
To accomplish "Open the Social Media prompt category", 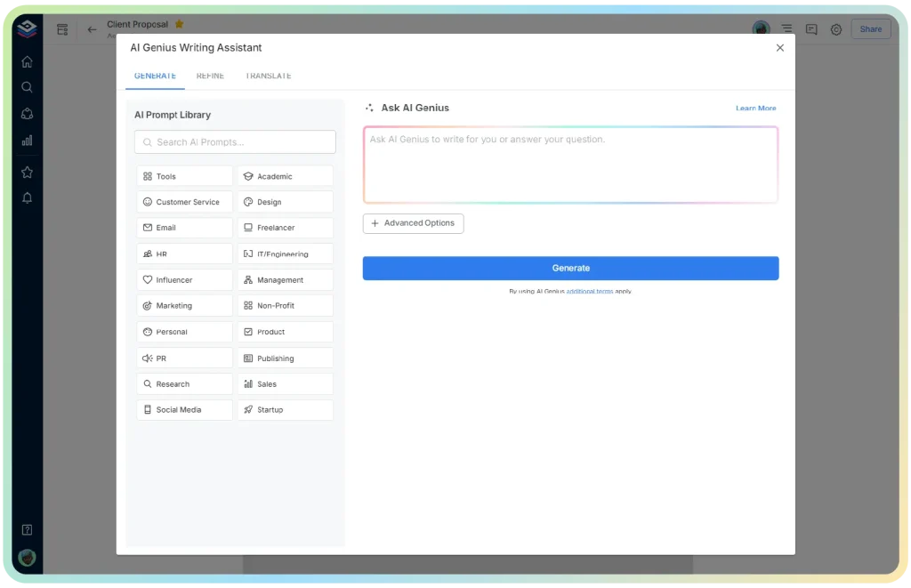I will click(x=185, y=409).
